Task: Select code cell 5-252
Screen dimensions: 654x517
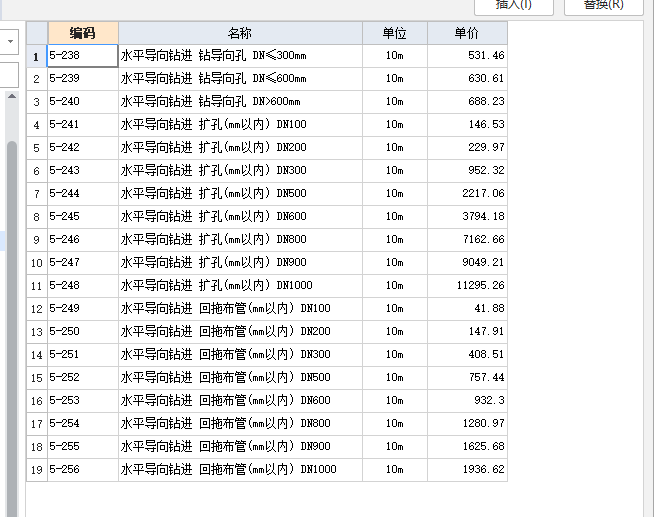Action: (83, 378)
